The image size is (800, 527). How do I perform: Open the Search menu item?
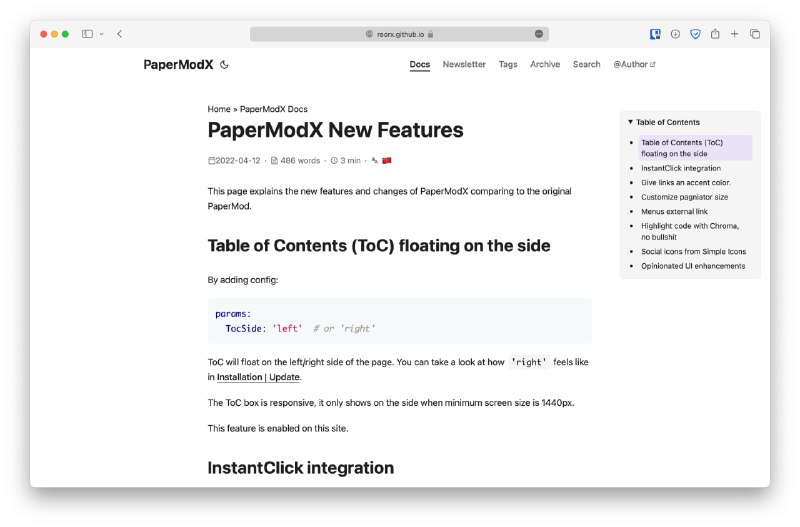click(x=586, y=64)
